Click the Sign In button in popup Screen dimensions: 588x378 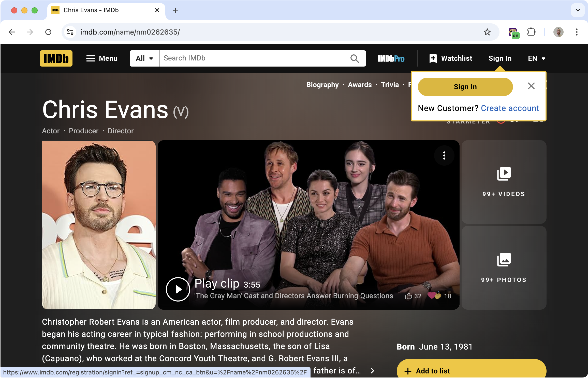[x=465, y=86]
